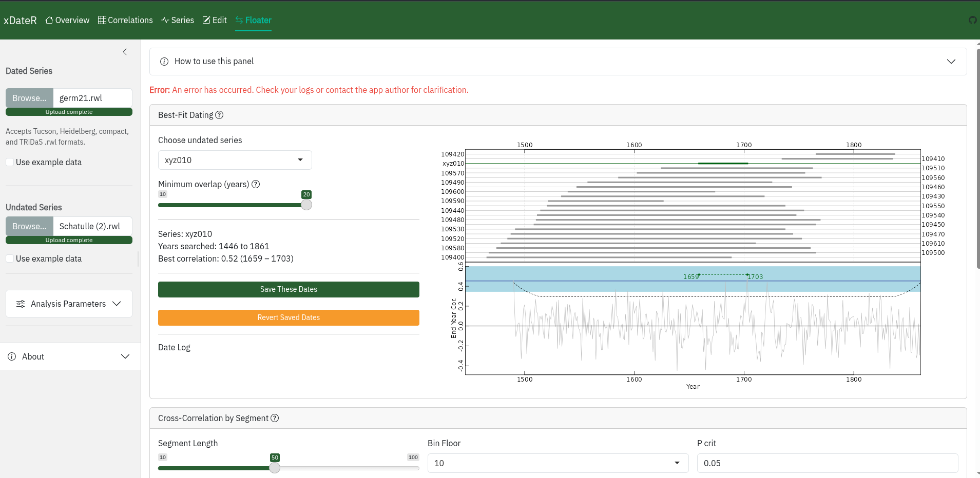The image size is (980, 478).
Task: Enable Use example data for Undated Series
Action: coord(10,258)
